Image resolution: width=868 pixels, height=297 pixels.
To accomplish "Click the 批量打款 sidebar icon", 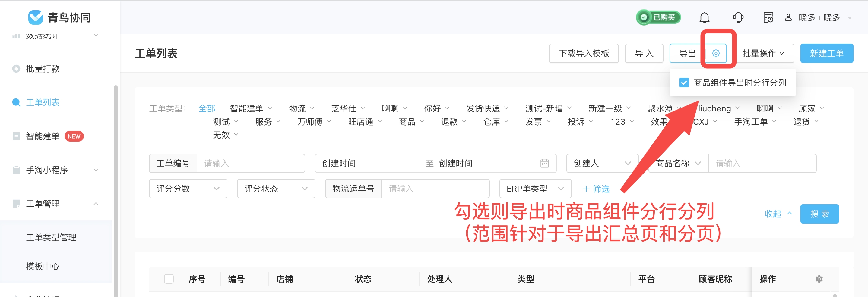I will [x=16, y=69].
